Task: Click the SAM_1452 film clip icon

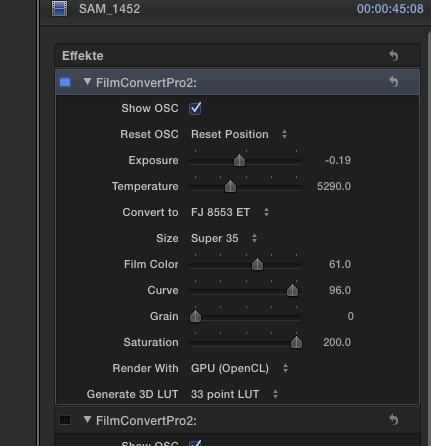Action: 59,9
